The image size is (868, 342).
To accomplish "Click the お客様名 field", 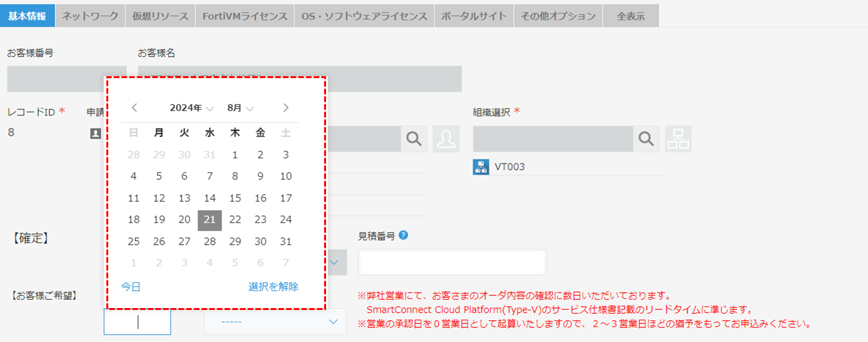I will pos(300,79).
